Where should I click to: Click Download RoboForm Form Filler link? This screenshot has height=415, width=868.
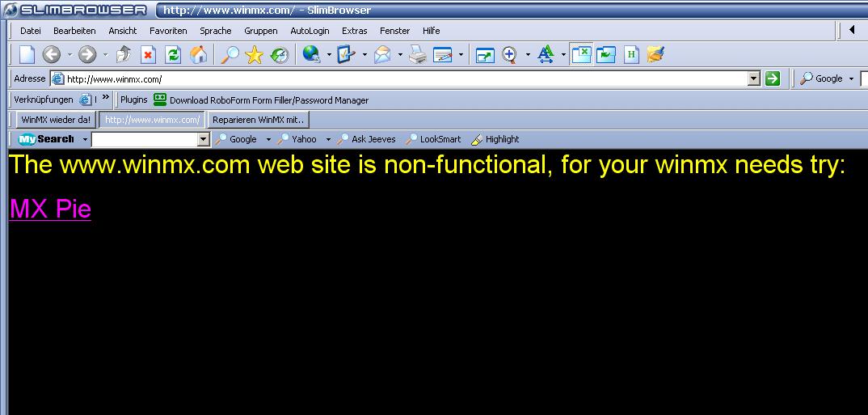point(269,100)
